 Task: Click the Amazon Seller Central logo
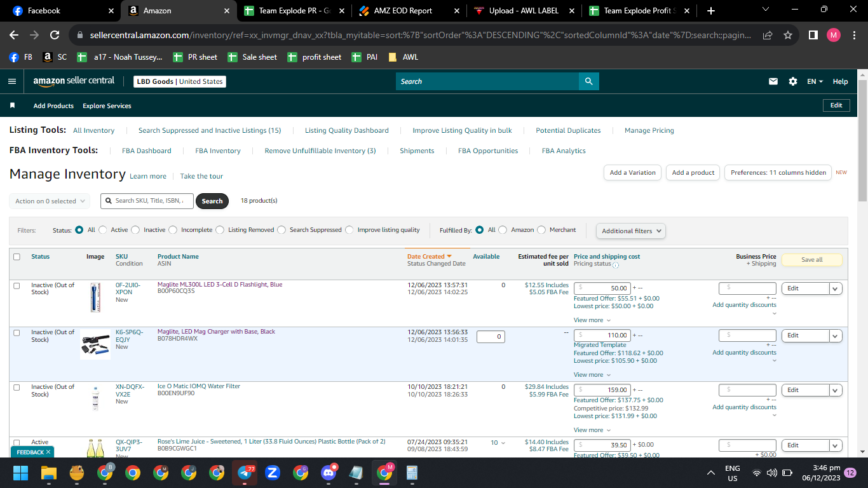point(74,81)
